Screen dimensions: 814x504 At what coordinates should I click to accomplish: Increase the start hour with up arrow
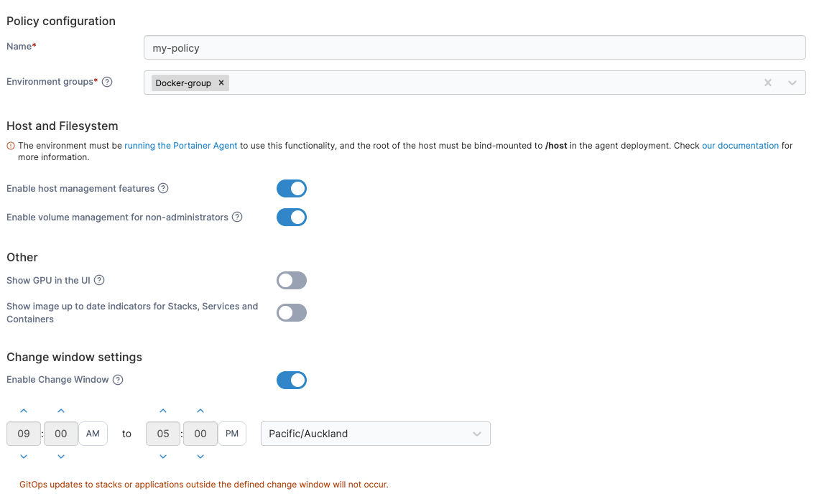24,411
